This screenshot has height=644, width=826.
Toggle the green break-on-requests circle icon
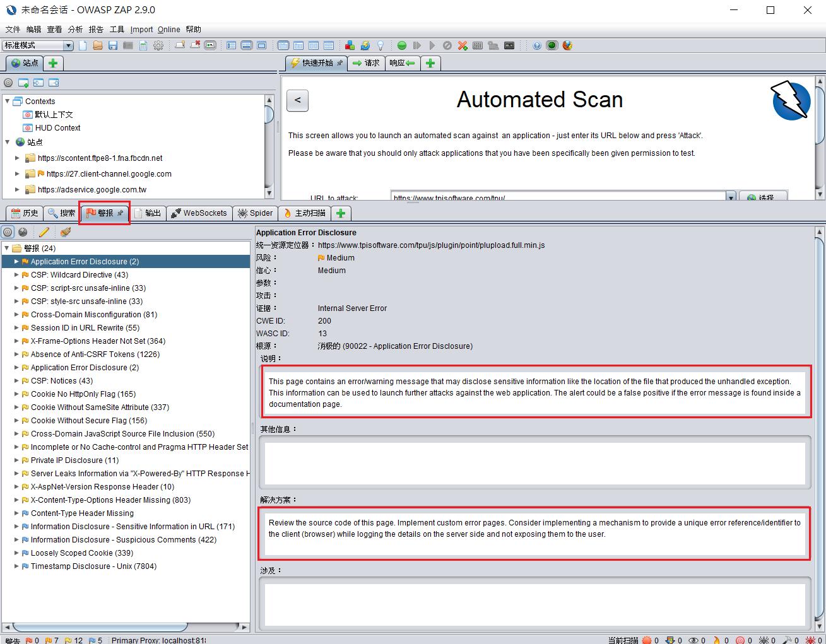click(x=402, y=45)
